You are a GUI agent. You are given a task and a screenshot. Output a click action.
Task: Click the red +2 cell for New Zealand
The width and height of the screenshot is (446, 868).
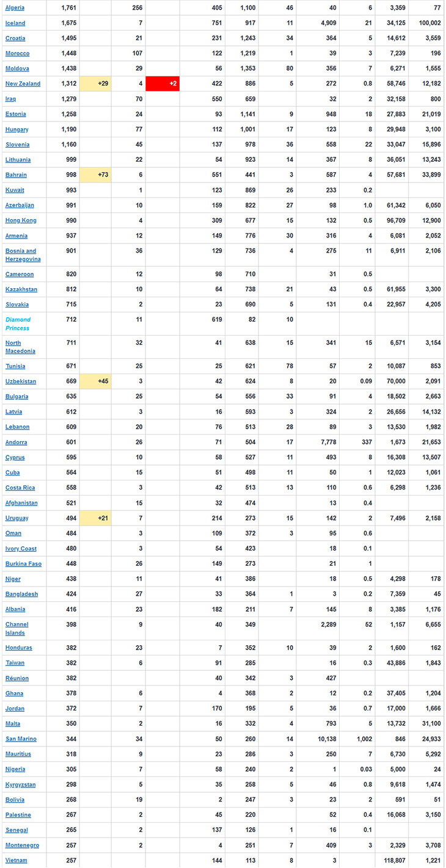tap(163, 84)
